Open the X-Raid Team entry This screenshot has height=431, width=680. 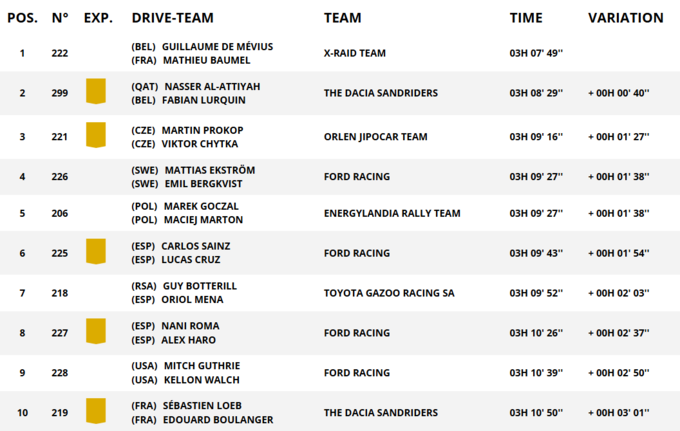(355, 53)
